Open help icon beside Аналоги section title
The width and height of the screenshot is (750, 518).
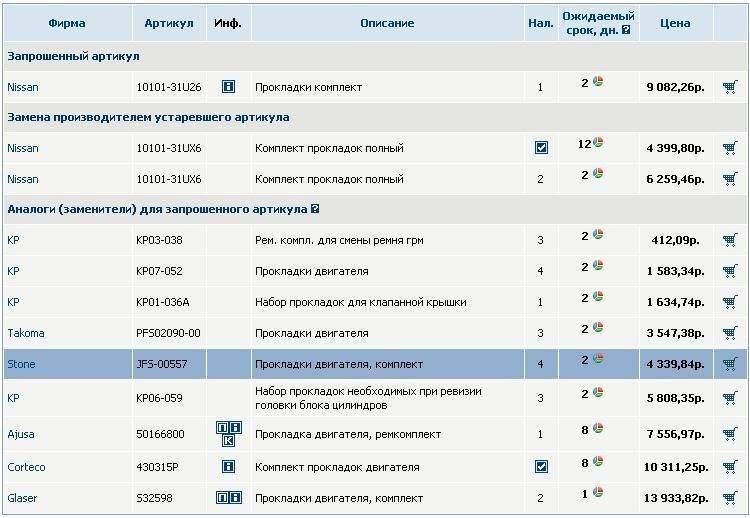315,209
